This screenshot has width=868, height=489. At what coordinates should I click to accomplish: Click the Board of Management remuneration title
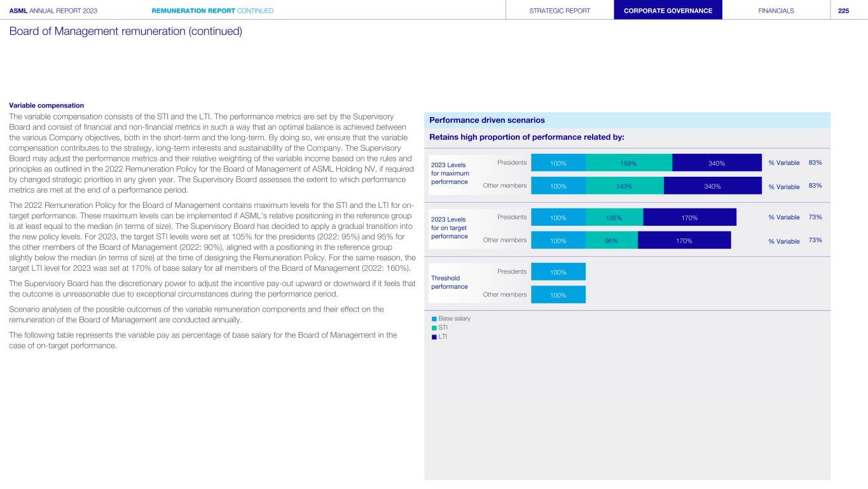click(x=126, y=31)
